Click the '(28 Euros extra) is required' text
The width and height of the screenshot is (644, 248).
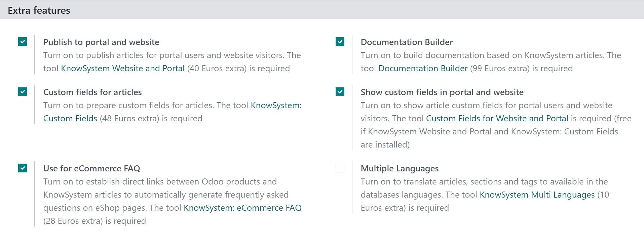pyautogui.click(x=94, y=221)
